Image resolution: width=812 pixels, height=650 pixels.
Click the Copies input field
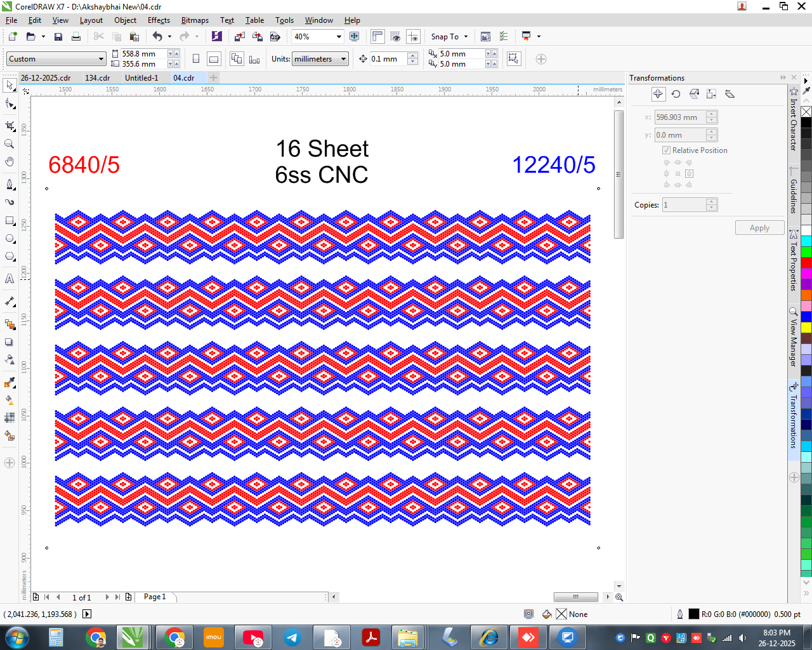coord(684,205)
